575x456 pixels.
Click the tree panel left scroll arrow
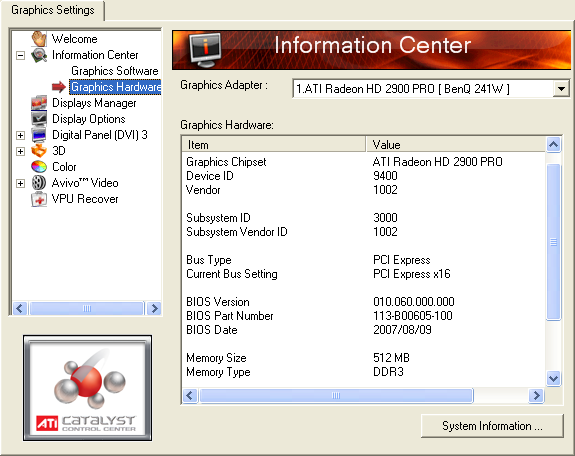(20, 309)
